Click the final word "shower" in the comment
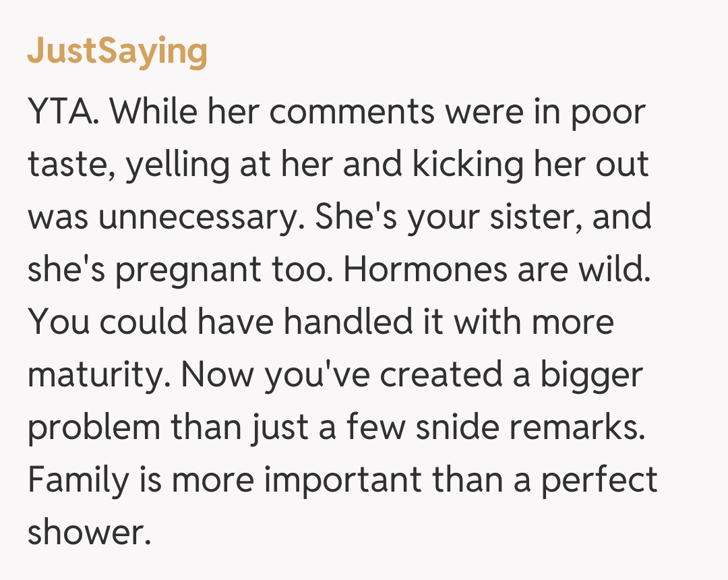 click(x=86, y=531)
